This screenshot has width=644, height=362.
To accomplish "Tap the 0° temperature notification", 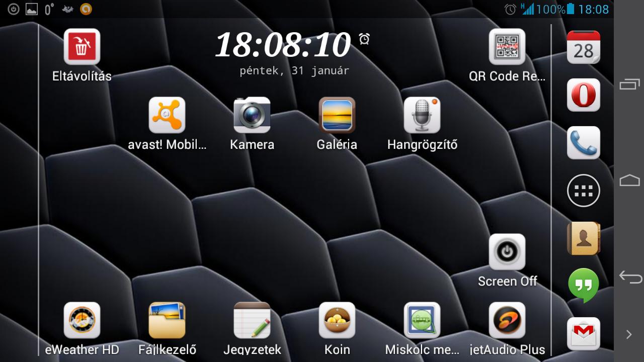I will coord(49,9).
